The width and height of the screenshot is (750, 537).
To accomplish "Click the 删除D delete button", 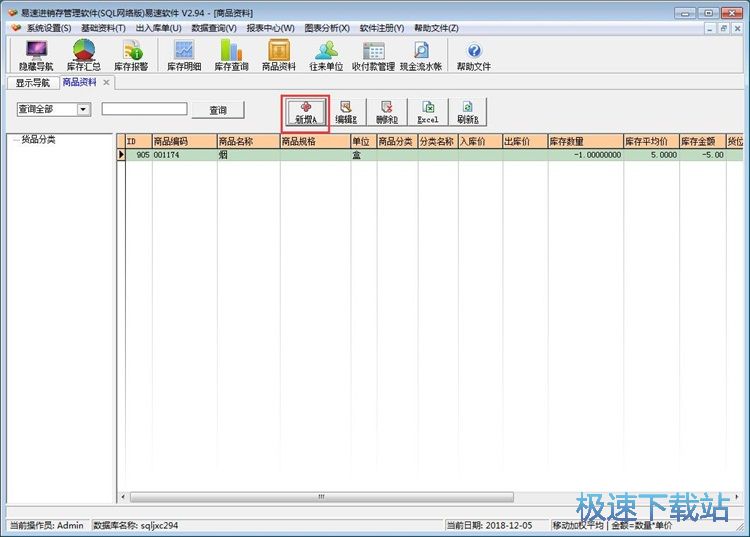I will pos(386,112).
